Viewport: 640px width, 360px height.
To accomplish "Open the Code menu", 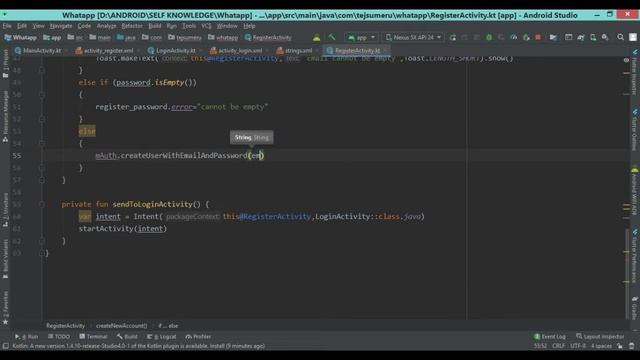I will click(x=84, y=26).
